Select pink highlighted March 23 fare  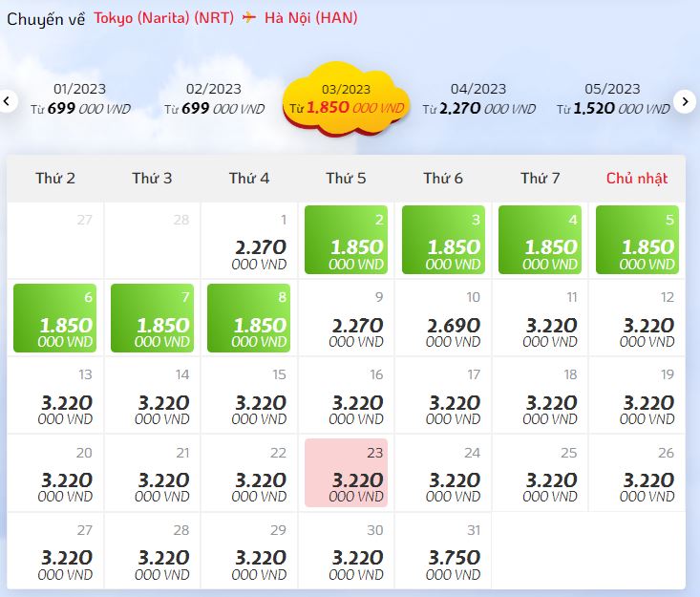346,473
